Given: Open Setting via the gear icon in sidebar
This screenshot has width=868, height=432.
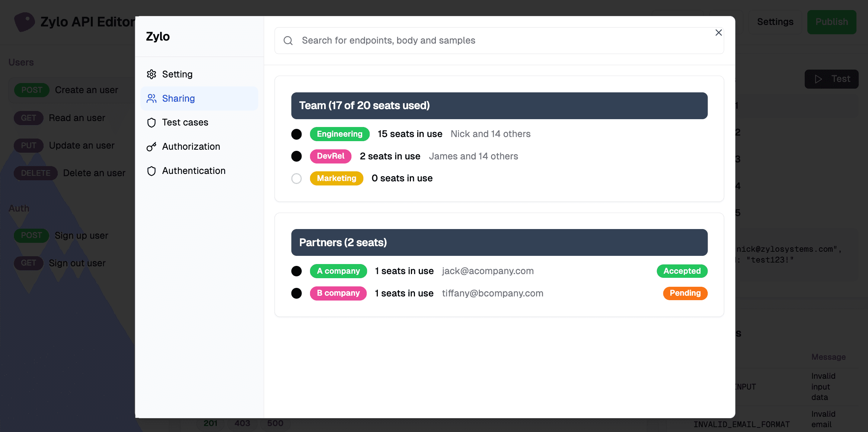Looking at the screenshot, I should coord(151,74).
